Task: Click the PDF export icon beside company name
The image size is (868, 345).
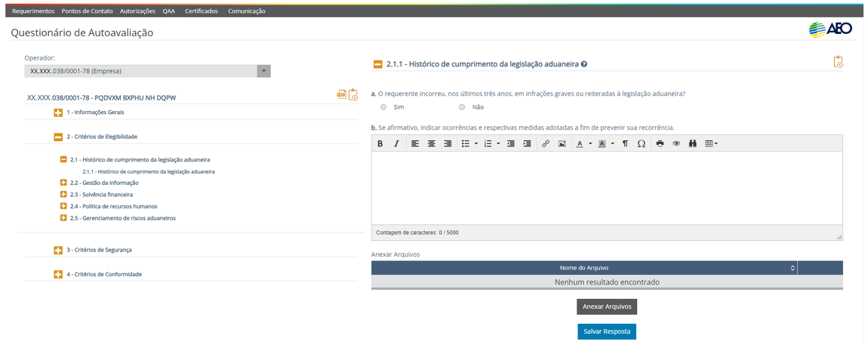Action: (342, 94)
